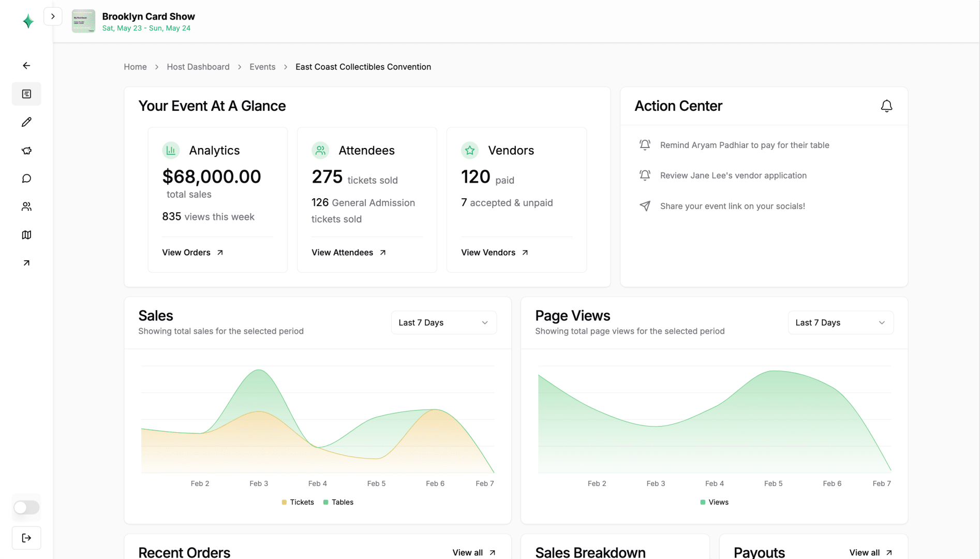Click the Action Center bell icon

[x=886, y=106]
